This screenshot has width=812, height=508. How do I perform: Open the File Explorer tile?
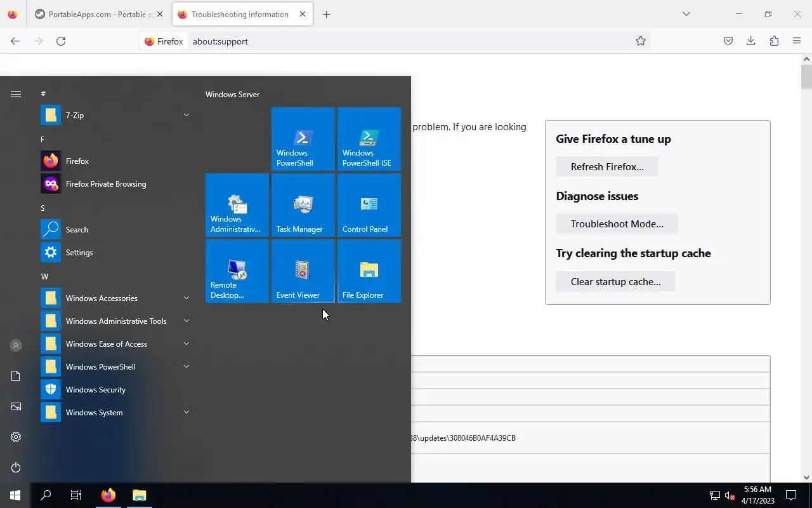pos(369,271)
